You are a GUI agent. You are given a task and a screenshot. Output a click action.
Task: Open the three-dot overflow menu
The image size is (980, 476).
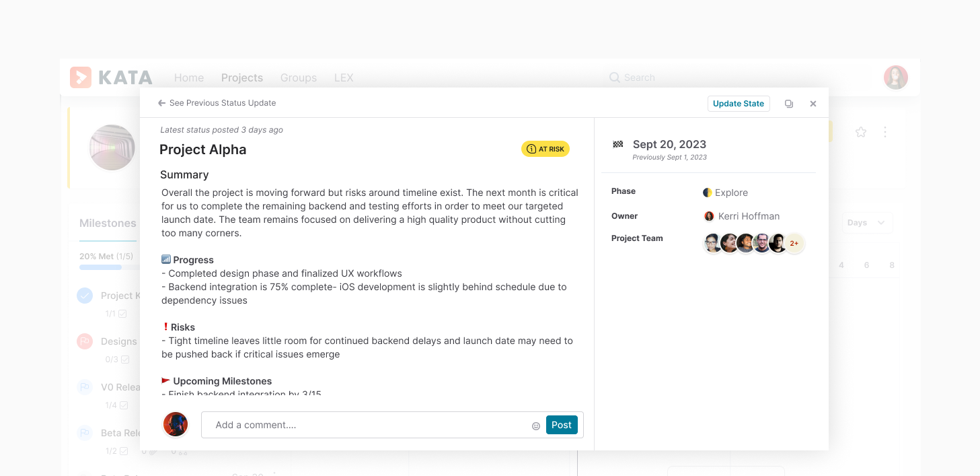pyautogui.click(x=884, y=132)
